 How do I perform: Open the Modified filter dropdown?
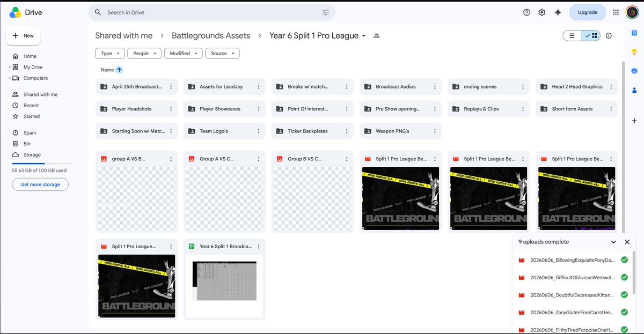(184, 54)
